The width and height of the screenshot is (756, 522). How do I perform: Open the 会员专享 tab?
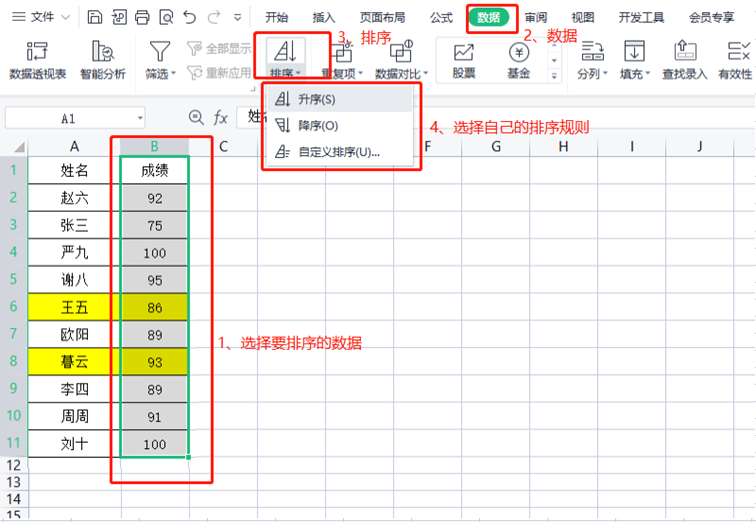[712, 18]
